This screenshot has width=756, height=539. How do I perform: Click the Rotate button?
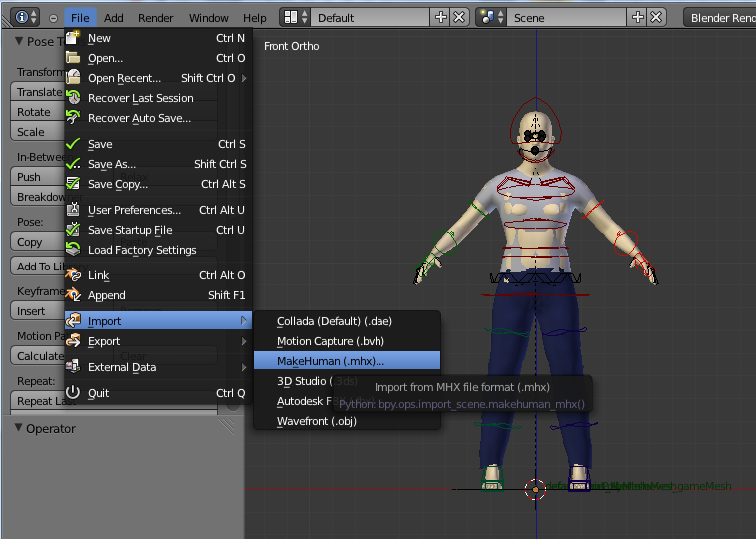click(38, 112)
